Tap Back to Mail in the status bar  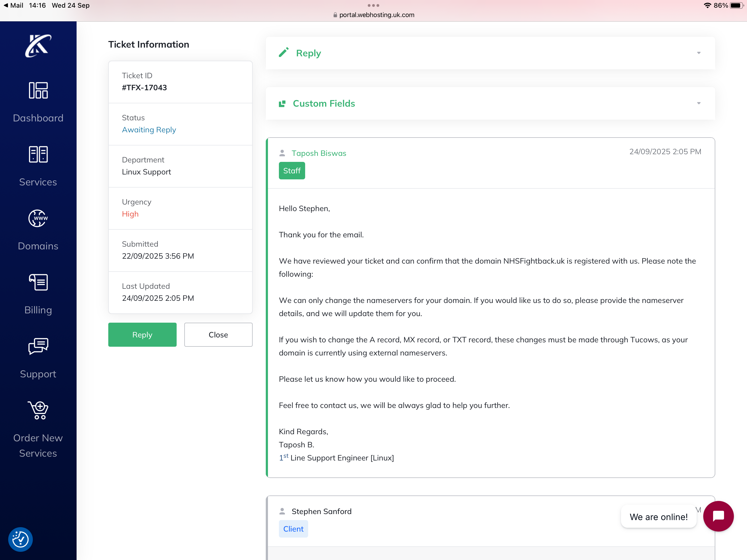click(x=13, y=5)
